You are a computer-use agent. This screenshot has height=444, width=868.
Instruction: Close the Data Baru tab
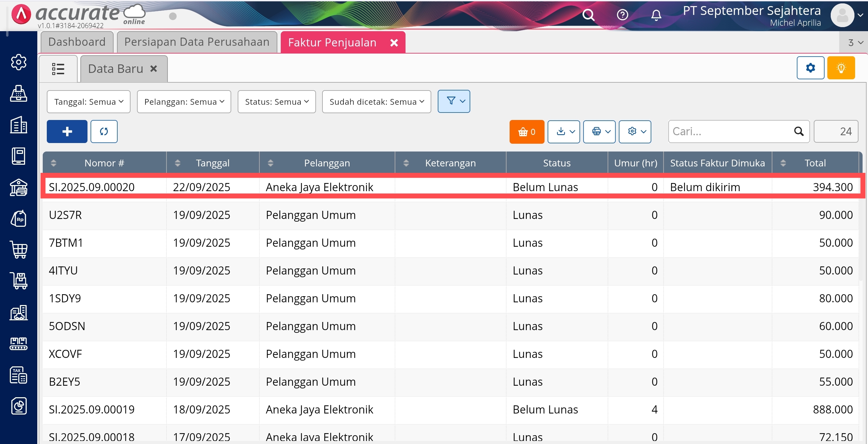(154, 69)
